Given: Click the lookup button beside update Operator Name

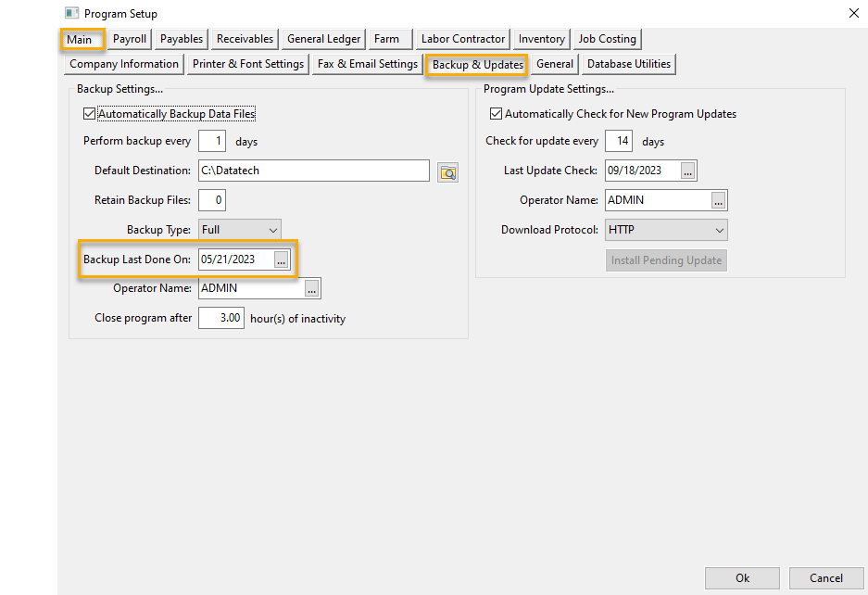Looking at the screenshot, I should point(719,200).
